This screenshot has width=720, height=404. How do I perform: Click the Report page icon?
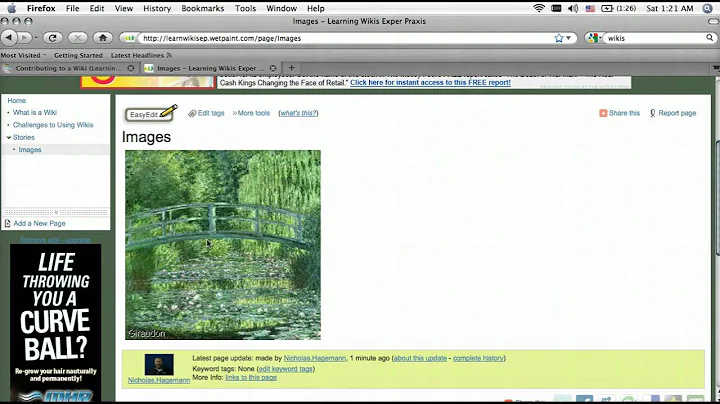[652, 113]
